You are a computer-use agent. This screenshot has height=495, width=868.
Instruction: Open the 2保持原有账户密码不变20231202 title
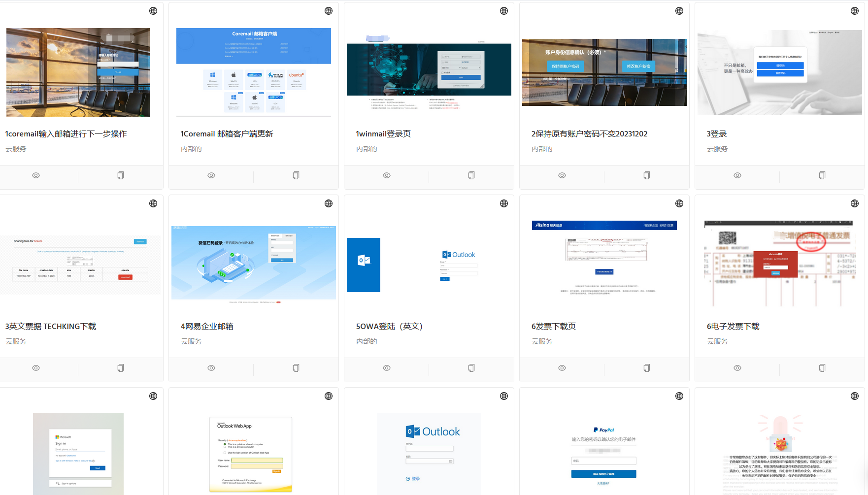click(589, 134)
